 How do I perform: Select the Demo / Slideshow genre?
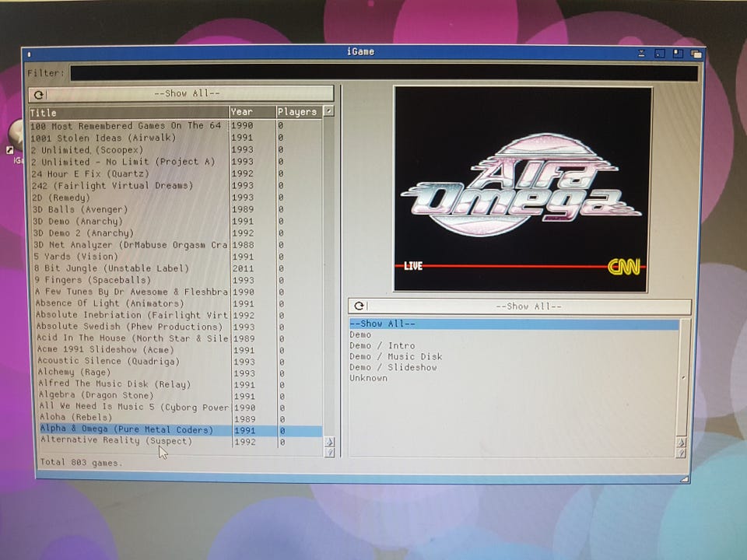coord(514,367)
